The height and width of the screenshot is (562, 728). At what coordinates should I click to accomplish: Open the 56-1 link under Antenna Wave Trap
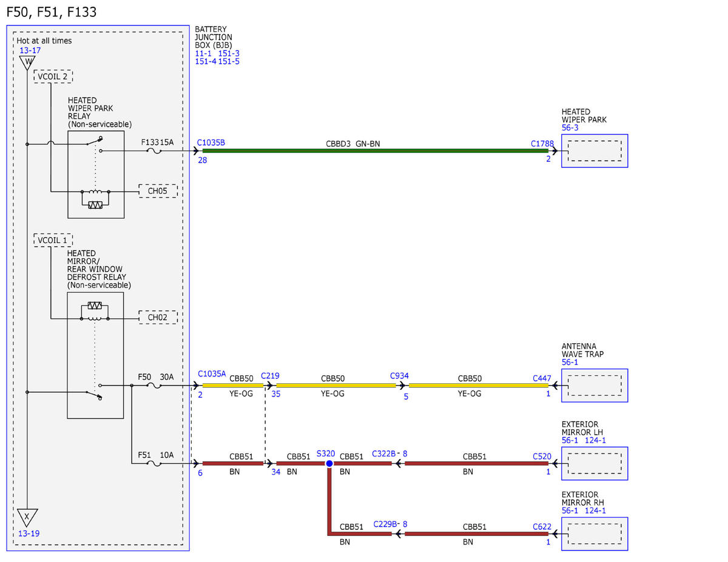point(570,363)
